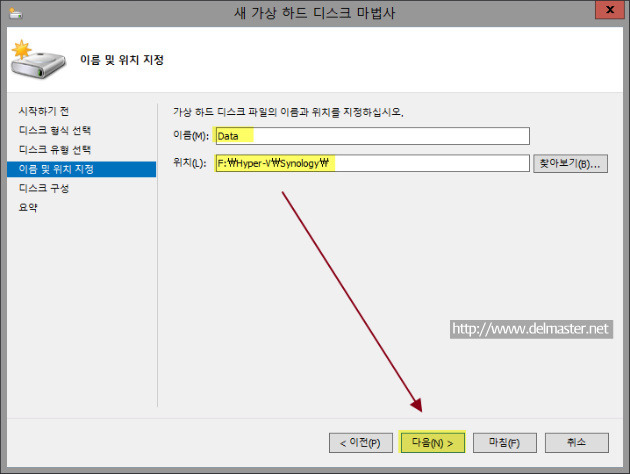Viewport: 630px width, 474px height.
Task: Click the 이름(M): label
Action: pyautogui.click(x=191, y=136)
